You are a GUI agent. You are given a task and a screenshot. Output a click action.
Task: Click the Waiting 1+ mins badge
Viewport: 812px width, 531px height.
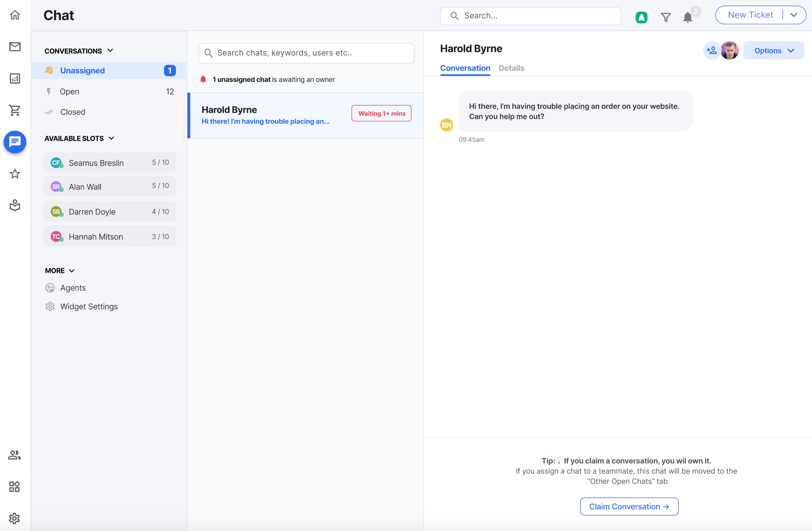382,113
